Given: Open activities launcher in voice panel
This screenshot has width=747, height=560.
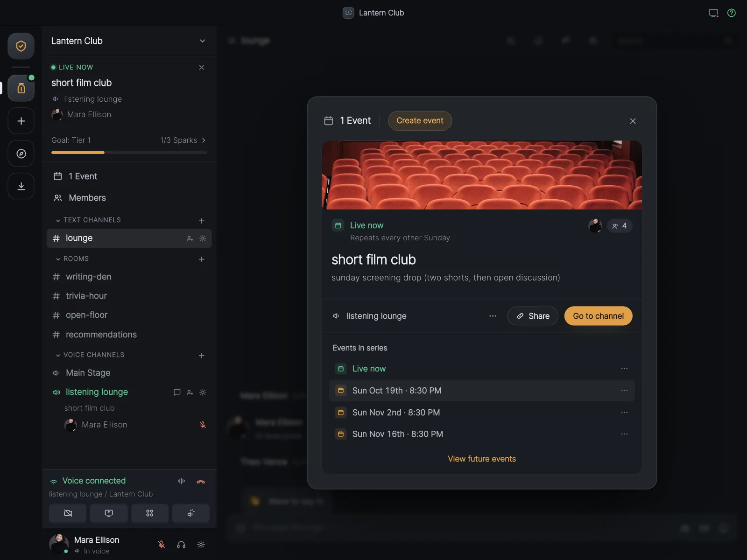Looking at the screenshot, I should pos(150,513).
